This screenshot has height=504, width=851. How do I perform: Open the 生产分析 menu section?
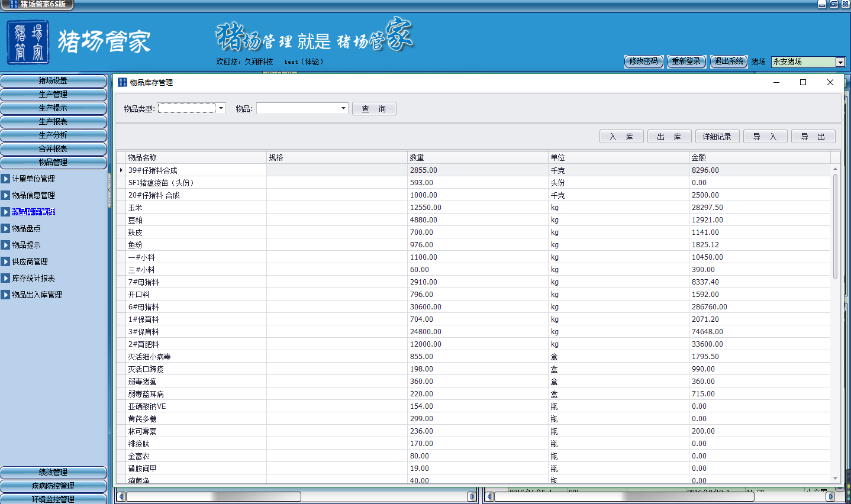click(53, 135)
